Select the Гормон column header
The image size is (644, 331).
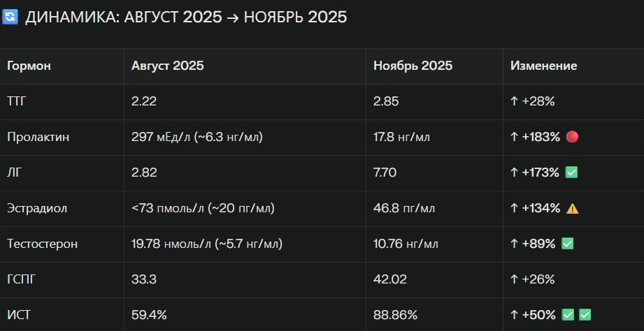(x=29, y=66)
